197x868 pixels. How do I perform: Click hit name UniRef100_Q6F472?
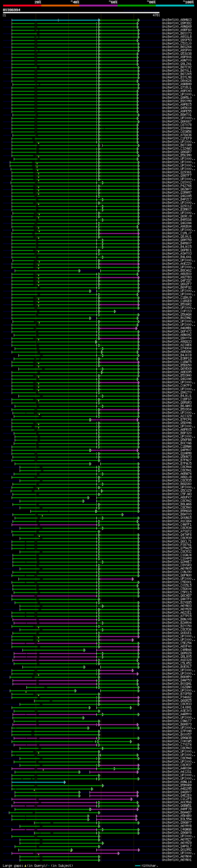(x=177, y=331)
